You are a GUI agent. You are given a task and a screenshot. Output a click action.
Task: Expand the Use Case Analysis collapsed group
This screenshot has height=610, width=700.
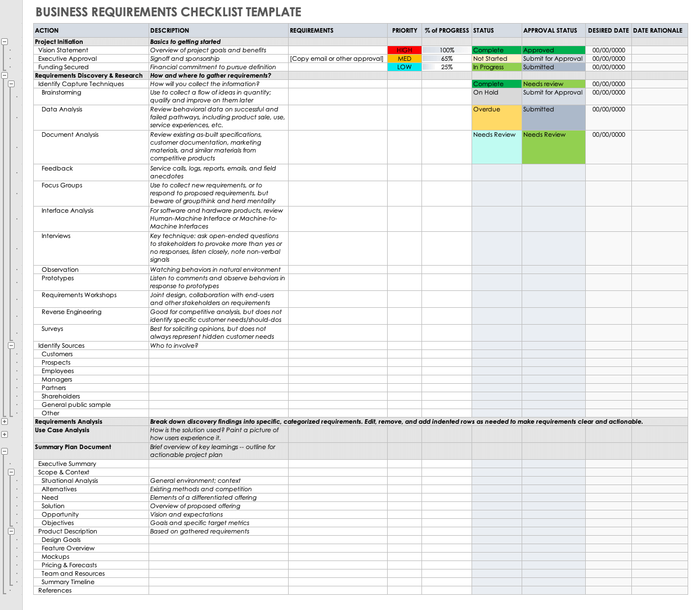pyautogui.click(x=5, y=434)
